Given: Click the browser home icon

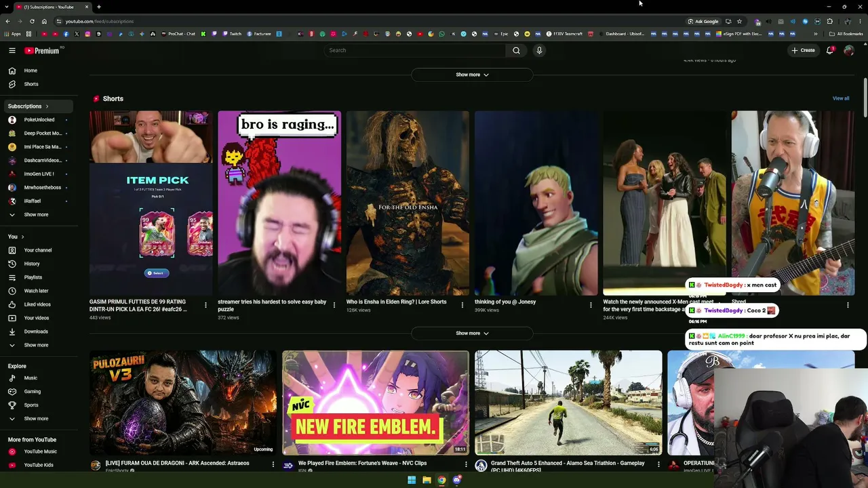Looking at the screenshot, I should point(44,21).
